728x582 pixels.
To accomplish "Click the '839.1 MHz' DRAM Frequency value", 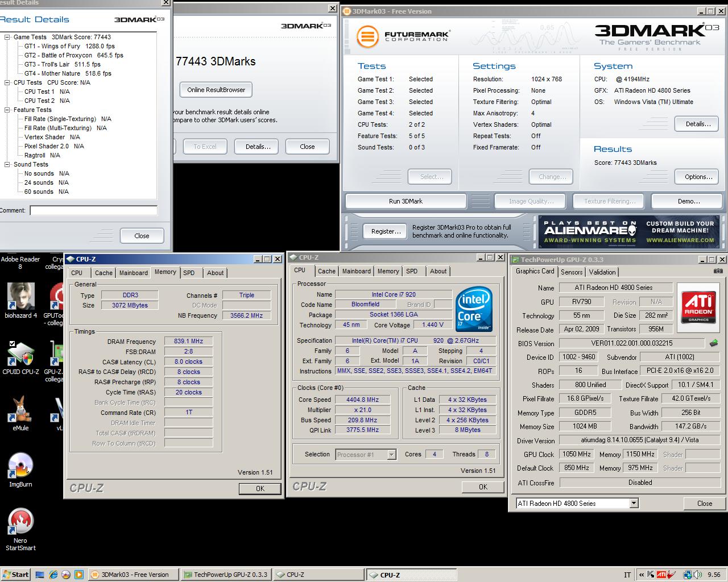I will tap(188, 341).
